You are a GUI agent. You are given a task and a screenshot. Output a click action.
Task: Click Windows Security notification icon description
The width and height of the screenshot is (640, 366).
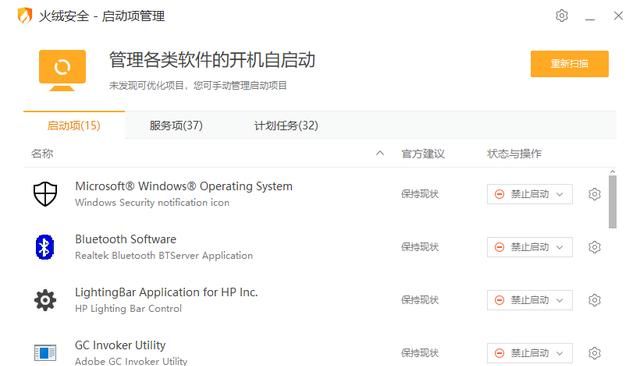pyautogui.click(x=152, y=202)
